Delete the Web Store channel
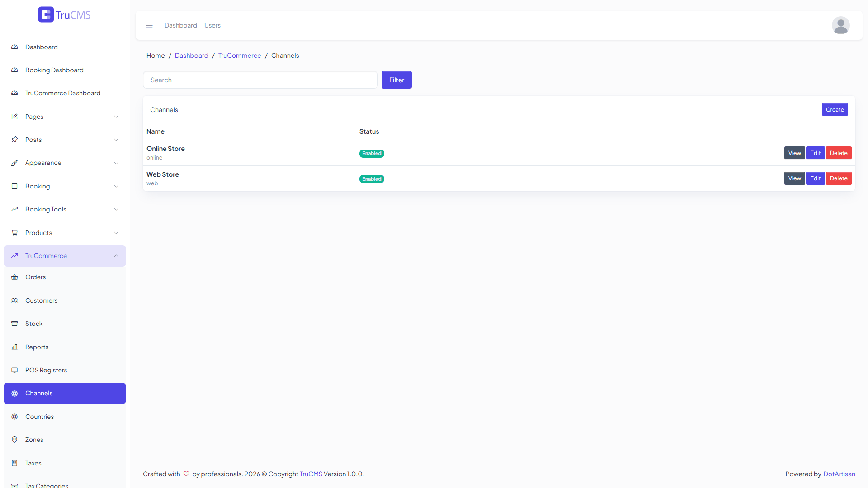 point(839,178)
